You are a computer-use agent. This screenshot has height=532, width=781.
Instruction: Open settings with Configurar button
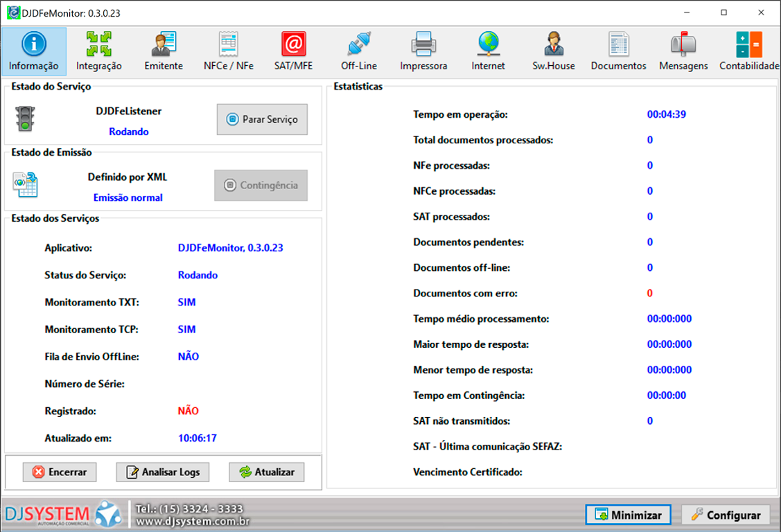coord(726,515)
